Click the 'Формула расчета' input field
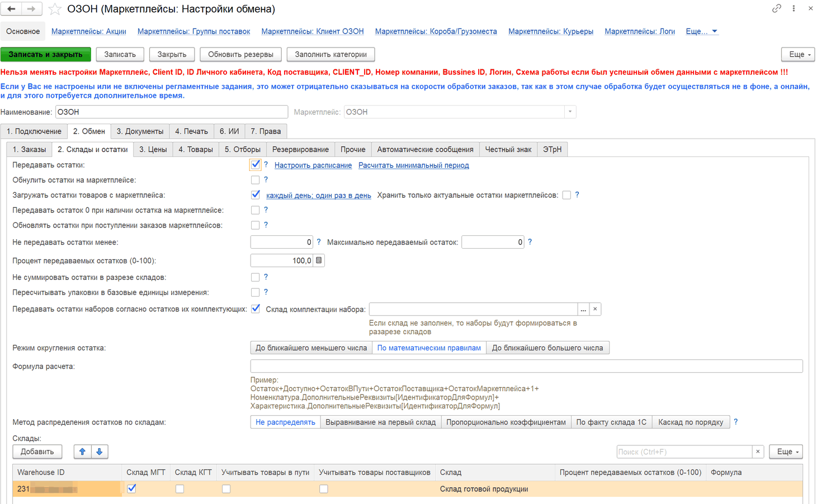This screenshot has height=504, width=817. (x=526, y=366)
